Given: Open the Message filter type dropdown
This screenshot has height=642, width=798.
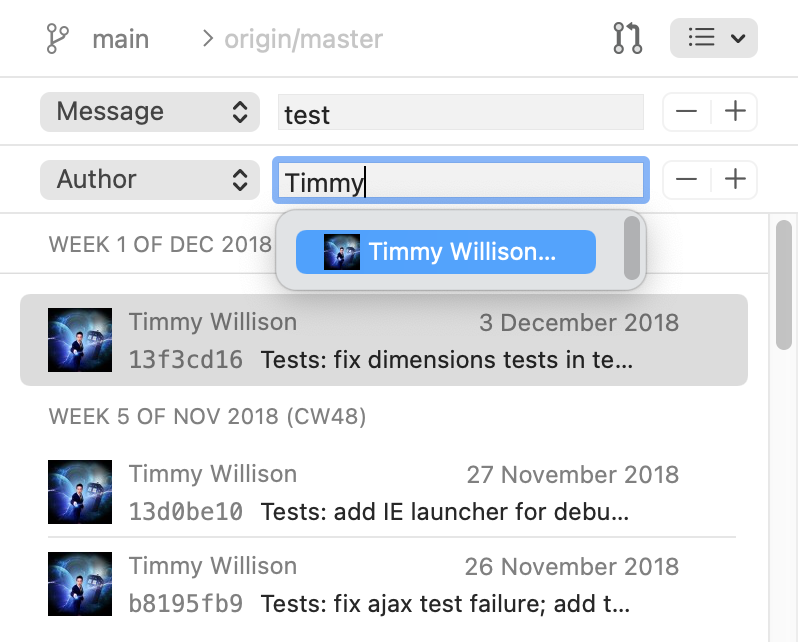Looking at the screenshot, I should pos(147,112).
